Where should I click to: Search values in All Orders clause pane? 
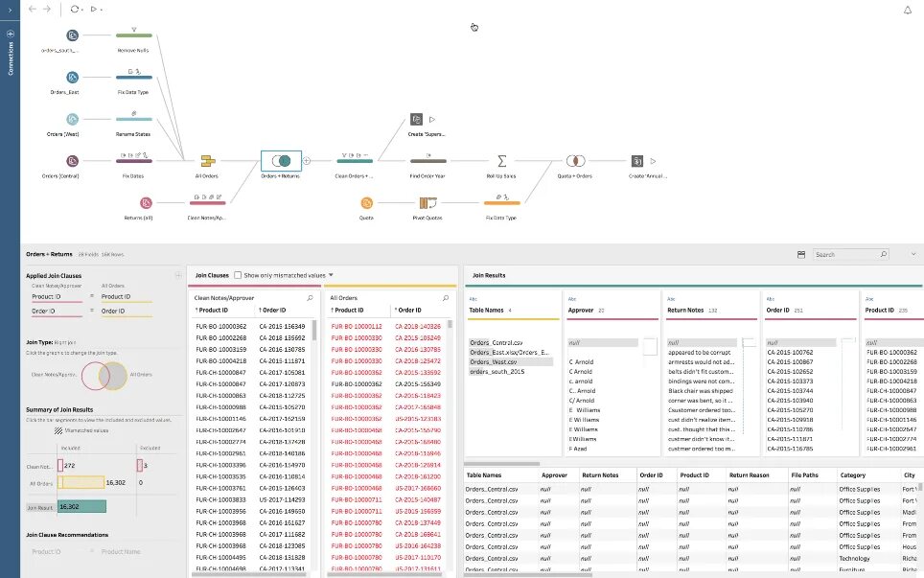tap(446, 298)
